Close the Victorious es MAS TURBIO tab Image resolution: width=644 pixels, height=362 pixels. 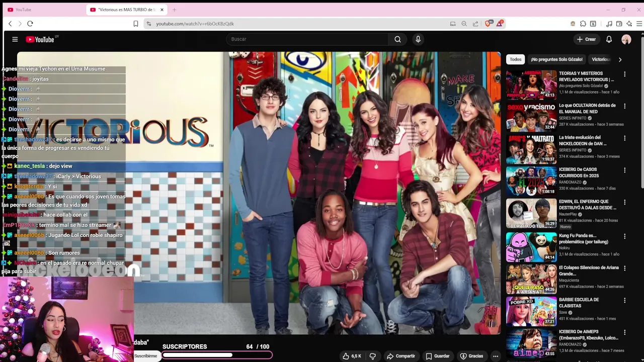tap(162, 10)
